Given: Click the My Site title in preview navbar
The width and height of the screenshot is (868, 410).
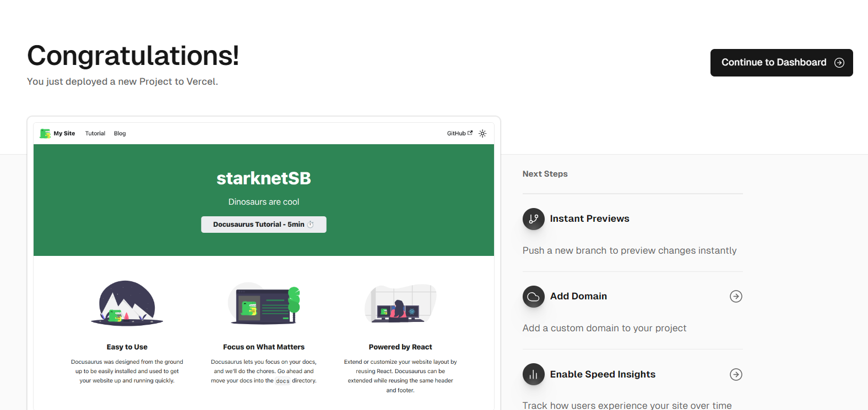Looking at the screenshot, I should [x=64, y=133].
